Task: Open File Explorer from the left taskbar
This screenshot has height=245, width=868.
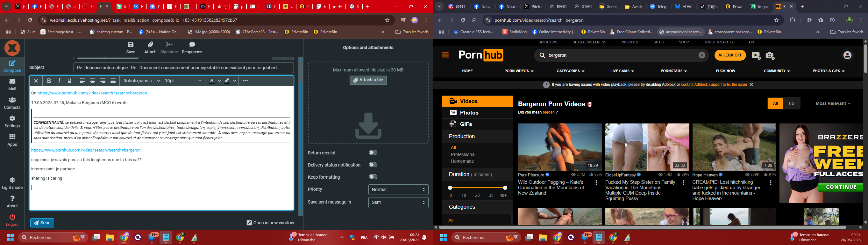Action: click(110, 238)
